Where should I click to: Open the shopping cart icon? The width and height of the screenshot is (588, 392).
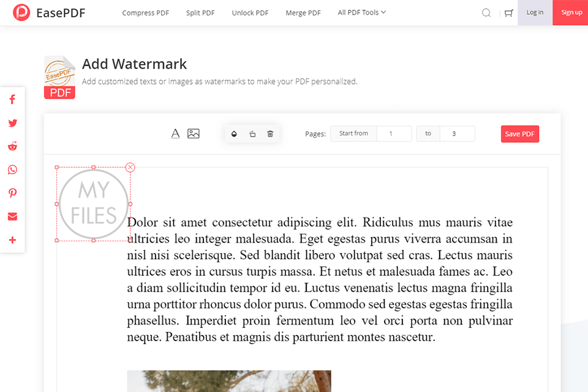coord(508,13)
